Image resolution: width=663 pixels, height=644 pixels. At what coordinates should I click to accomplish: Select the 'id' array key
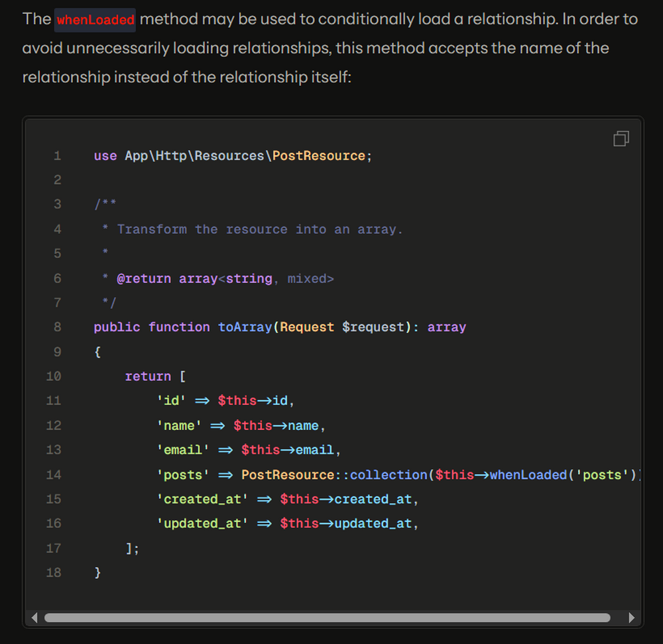171,400
